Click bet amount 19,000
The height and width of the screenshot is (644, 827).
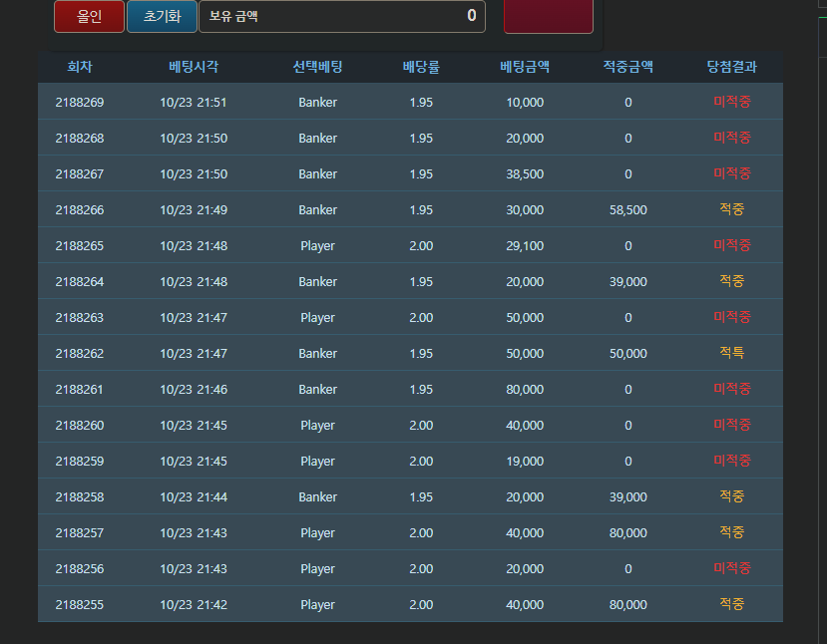(x=525, y=461)
